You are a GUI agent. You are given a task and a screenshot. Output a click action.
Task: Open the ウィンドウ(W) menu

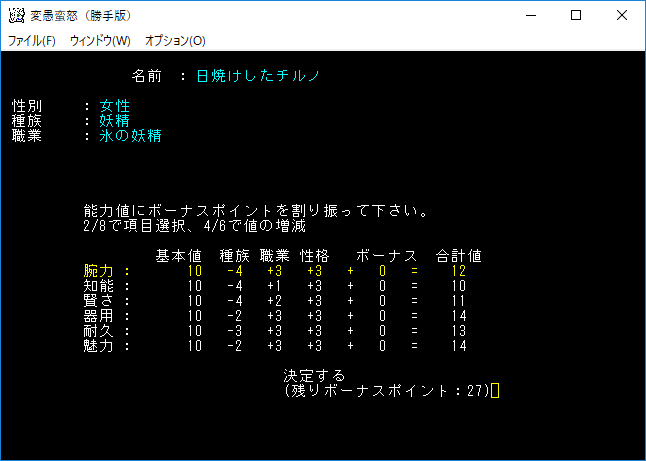pos(100,41)
